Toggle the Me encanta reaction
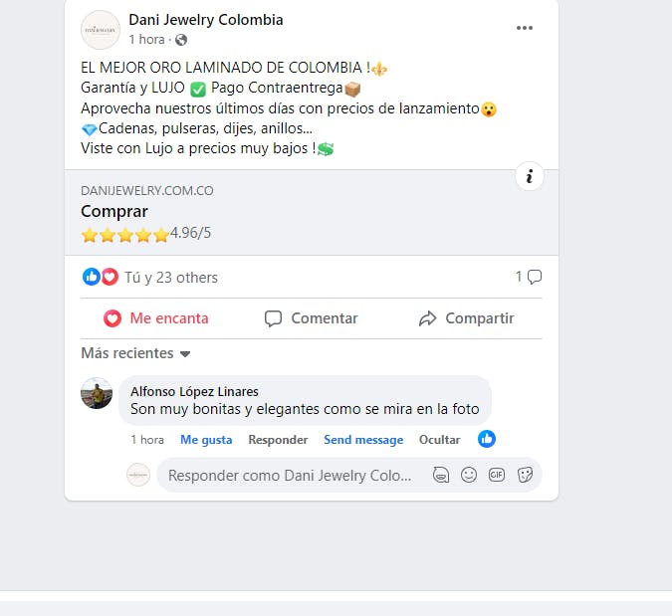Image resolution: width=672 pixels, height=616 pixels. (156, 318)
